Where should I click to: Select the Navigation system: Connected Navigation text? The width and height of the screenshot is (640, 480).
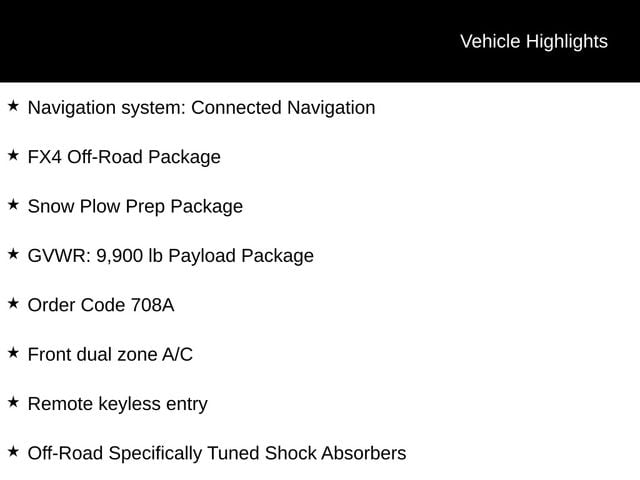coord(202,108)
